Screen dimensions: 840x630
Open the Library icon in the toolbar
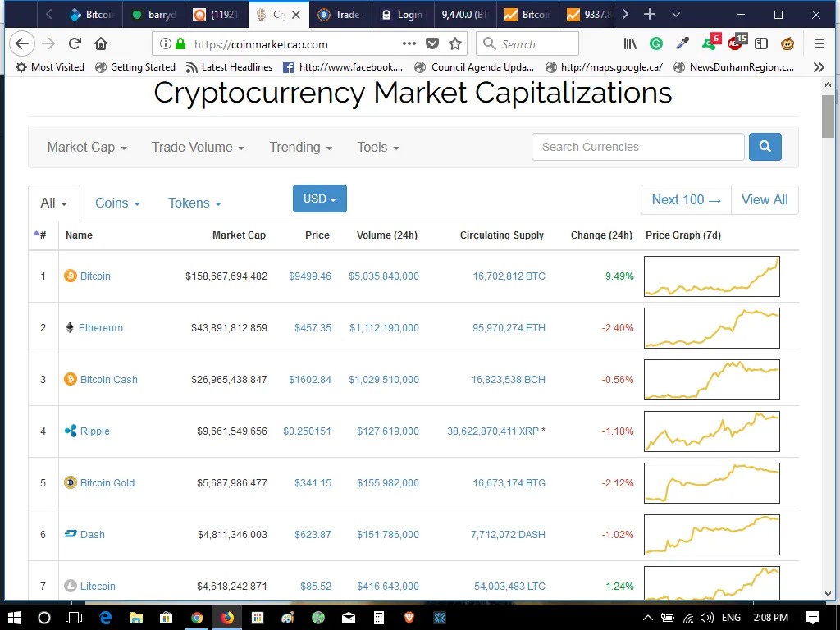tap(630, 44)
